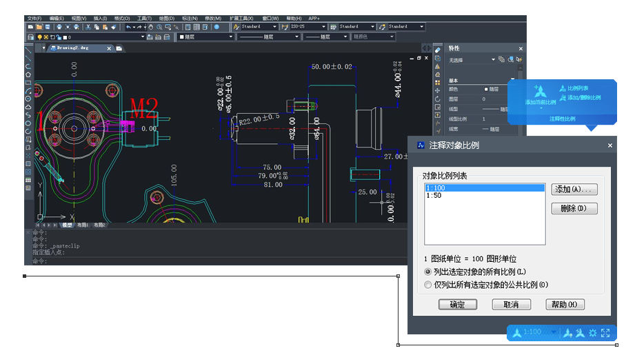Click the Print icon in the toolbar

tap(59, 27)
